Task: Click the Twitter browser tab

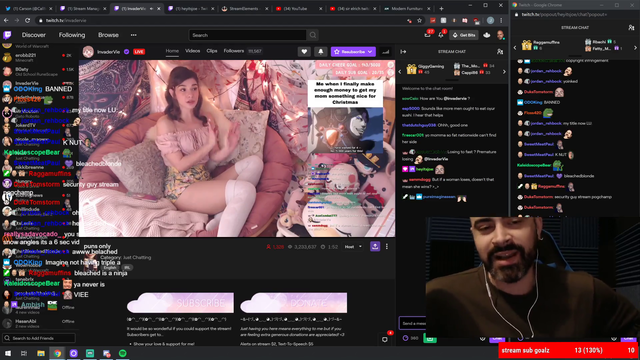Action: pos(28,8)
